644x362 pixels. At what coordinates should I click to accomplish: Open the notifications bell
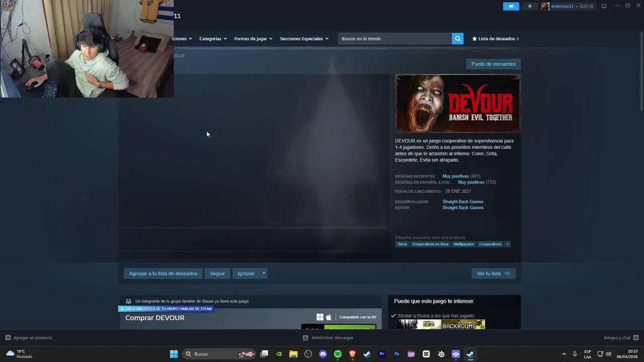pyautogui.click(x=530, y=7)
